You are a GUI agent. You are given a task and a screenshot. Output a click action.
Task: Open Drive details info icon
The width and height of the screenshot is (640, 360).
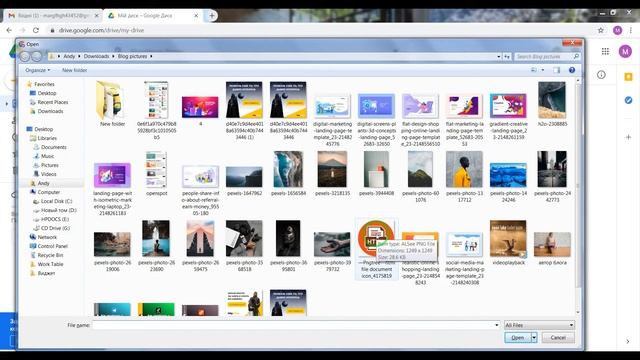(x=601, y=75)
